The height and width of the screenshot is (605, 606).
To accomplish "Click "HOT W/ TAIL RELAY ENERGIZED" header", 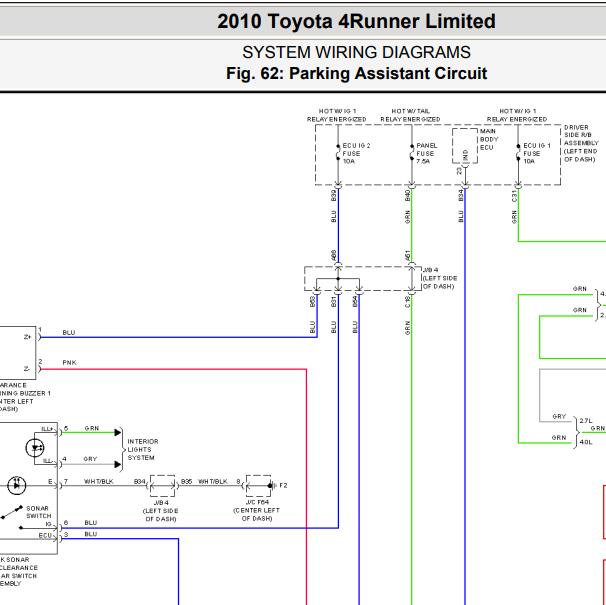I will pyautogui.click(x=410, y=115).
